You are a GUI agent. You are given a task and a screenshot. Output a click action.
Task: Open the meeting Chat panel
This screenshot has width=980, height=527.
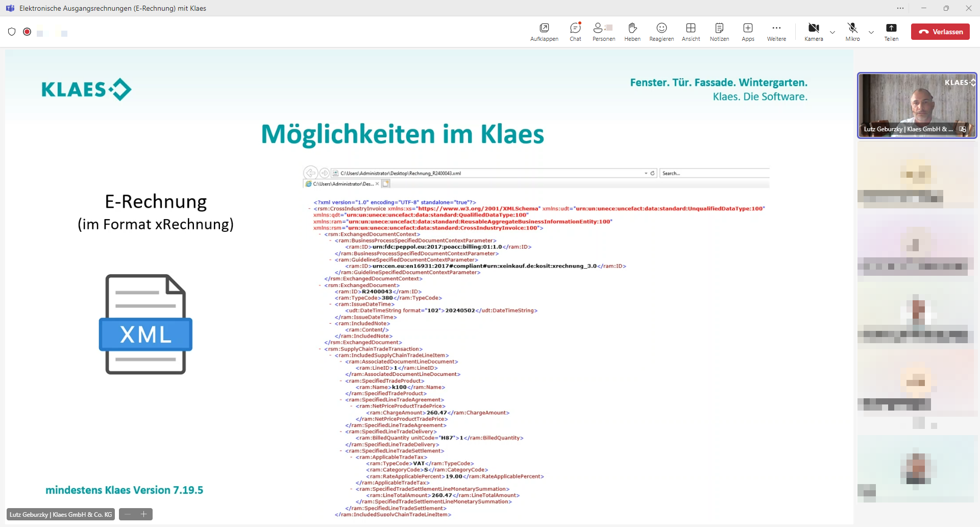click(x=575, y=32)
